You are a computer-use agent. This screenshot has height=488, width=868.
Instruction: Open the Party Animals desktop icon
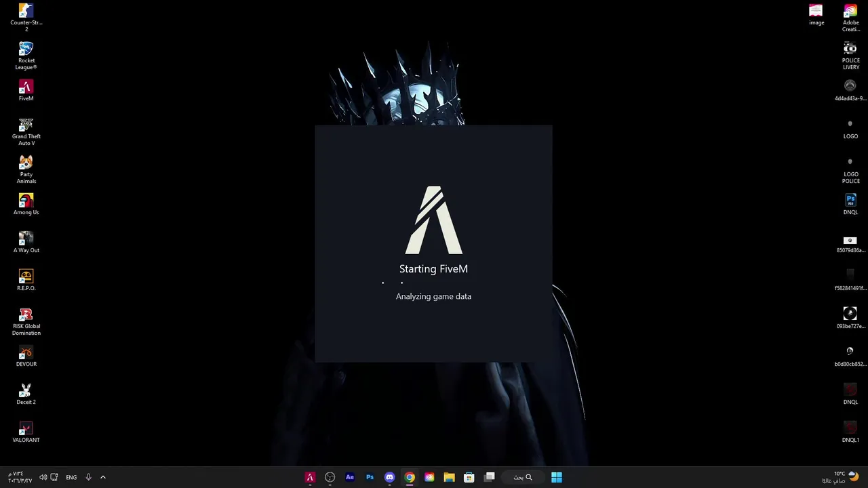click(x=26, y=169)
